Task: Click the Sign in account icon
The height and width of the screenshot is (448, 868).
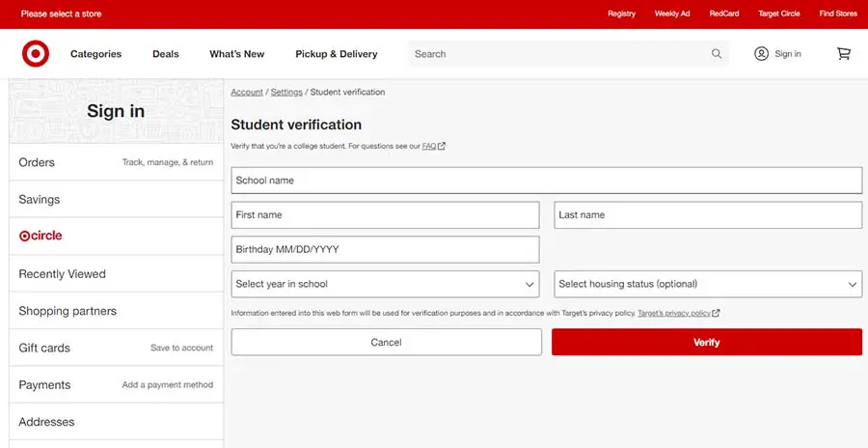Action: (761, 54)
